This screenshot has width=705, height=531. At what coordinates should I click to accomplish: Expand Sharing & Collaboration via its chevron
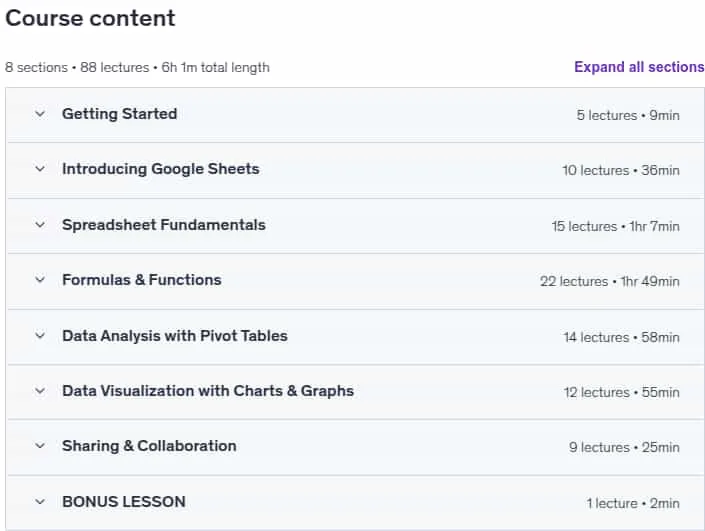[40, 446]
